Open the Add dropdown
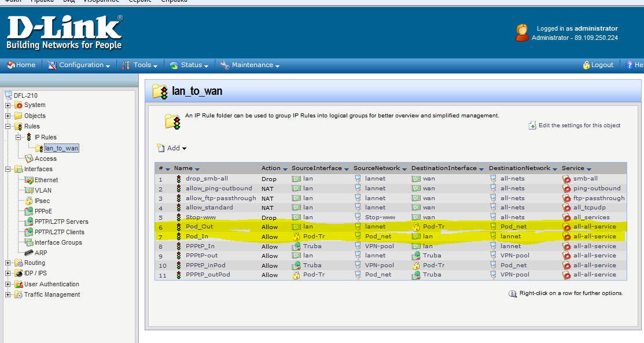The height and width of the screenshot is (343, 644). tap(172, 148)
